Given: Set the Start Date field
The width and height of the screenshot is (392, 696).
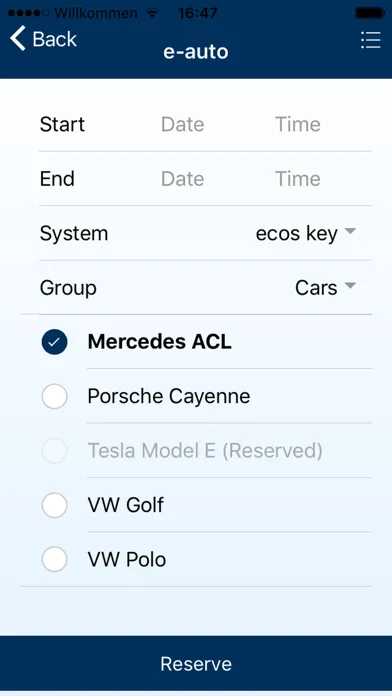Looking at the screenshot, I should pos(182,125).
